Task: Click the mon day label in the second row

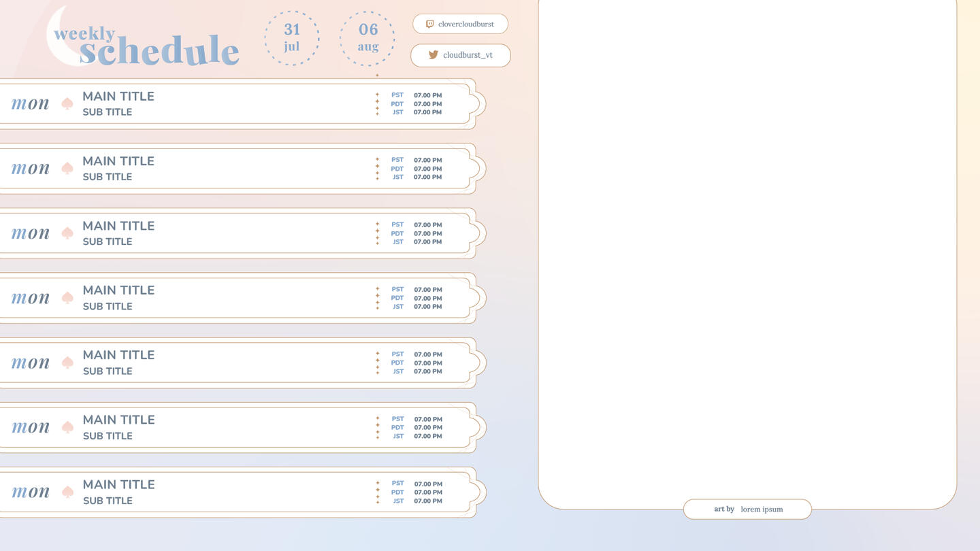Action: (x=31, y=169)
